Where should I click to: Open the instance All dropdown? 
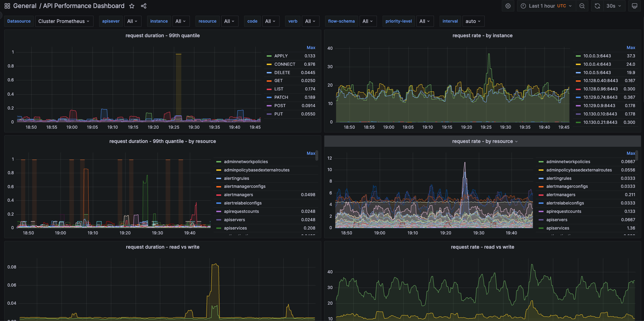pos(181,21)
